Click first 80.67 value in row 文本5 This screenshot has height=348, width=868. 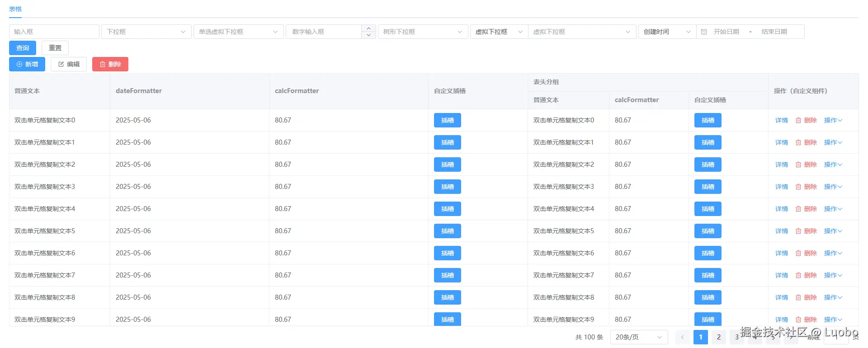pyautogui.click(x=283, y=231)
